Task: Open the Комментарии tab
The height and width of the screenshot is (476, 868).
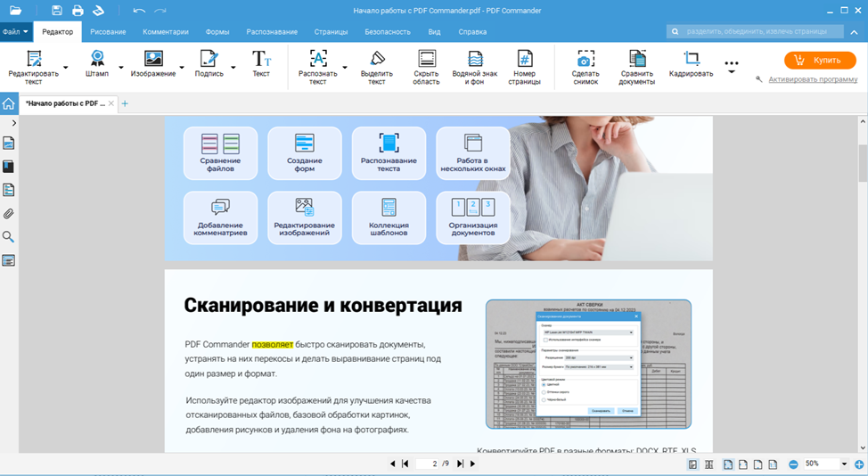Action: click(166, 31)
